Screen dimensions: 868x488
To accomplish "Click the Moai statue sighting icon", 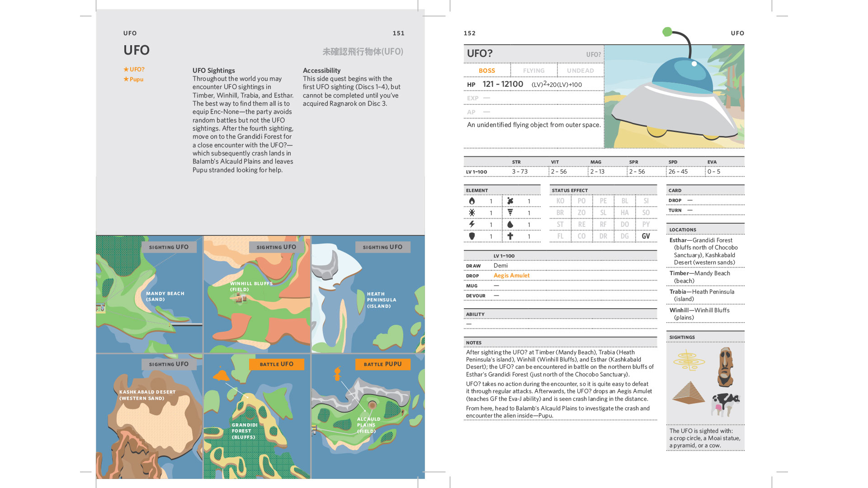I will tap(725, 367).
